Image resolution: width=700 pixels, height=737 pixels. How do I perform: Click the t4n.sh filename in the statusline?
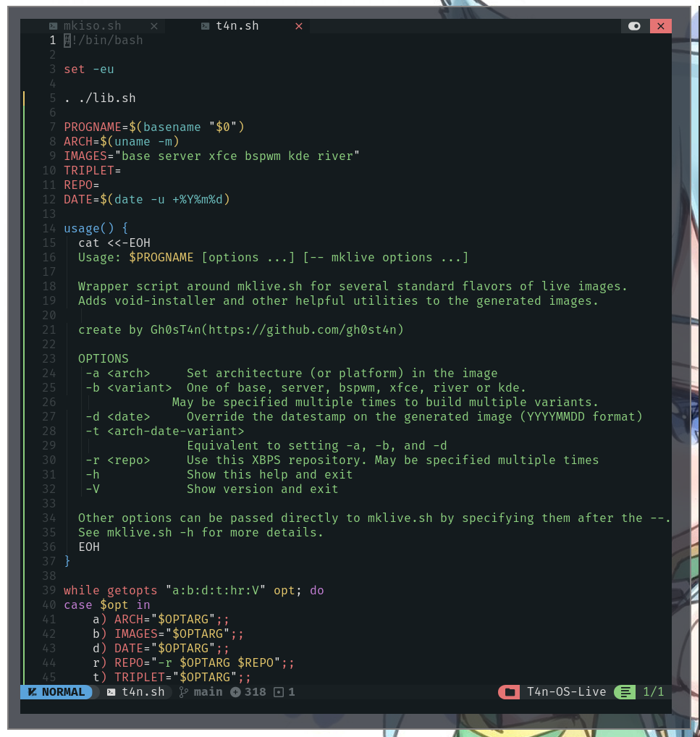coord(143,692)
